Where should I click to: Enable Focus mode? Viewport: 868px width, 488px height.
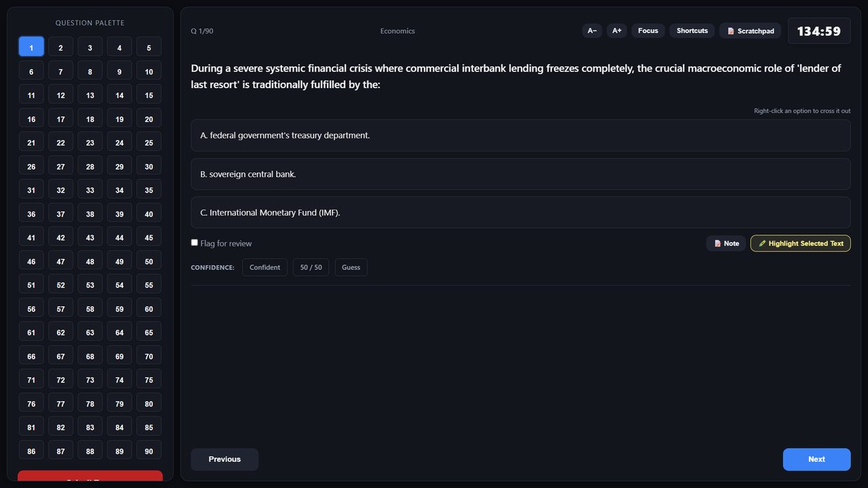click(x=648, y=30)
